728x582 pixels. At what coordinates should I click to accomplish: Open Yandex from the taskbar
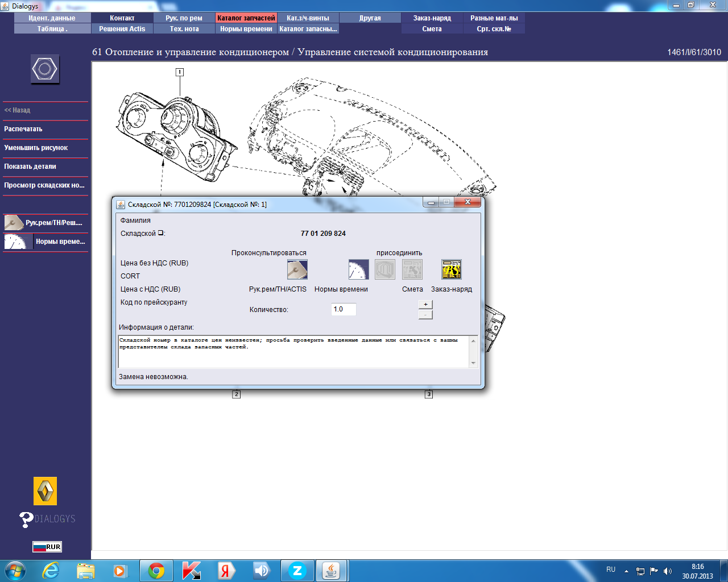tap(226, 571)
